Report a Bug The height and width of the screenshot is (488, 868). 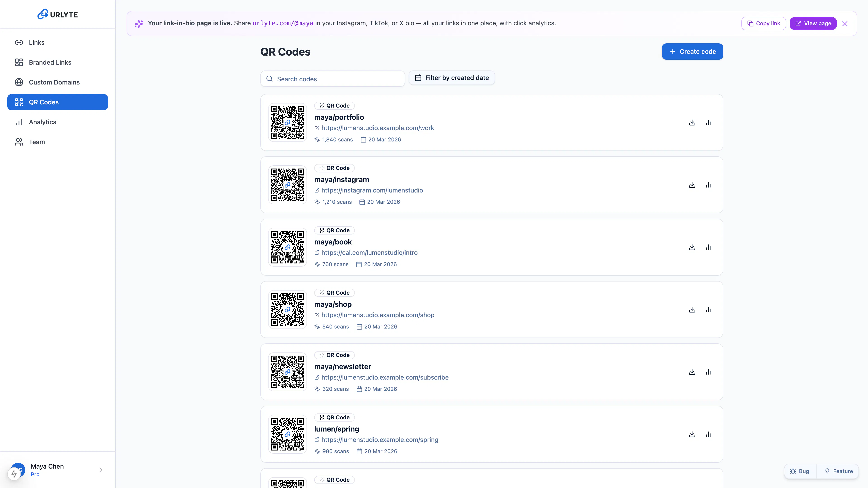point(800,471)
